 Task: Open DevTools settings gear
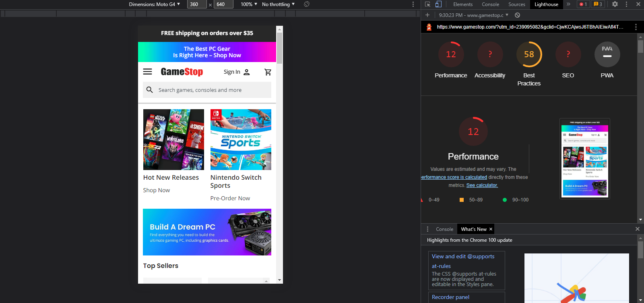tap(615, 4)
